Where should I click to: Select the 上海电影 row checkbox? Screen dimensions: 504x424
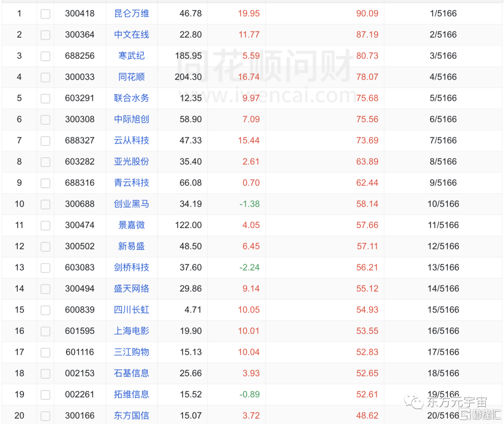[45, 332]
